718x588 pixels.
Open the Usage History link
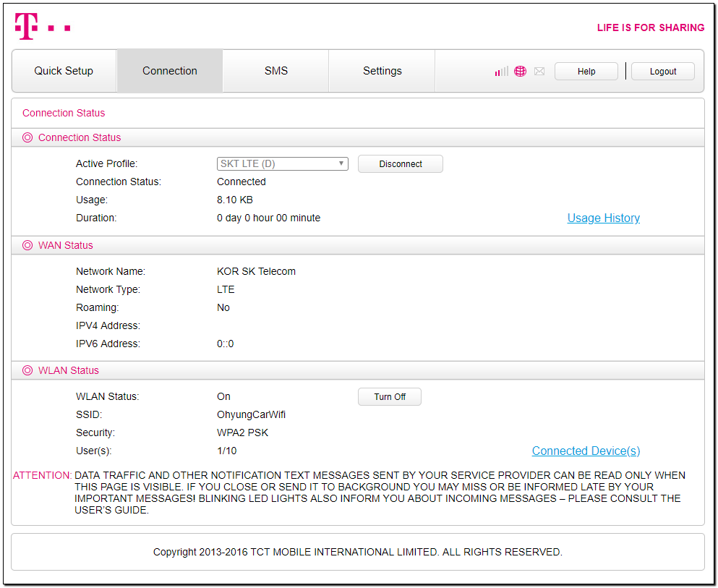tap(604, 218)
